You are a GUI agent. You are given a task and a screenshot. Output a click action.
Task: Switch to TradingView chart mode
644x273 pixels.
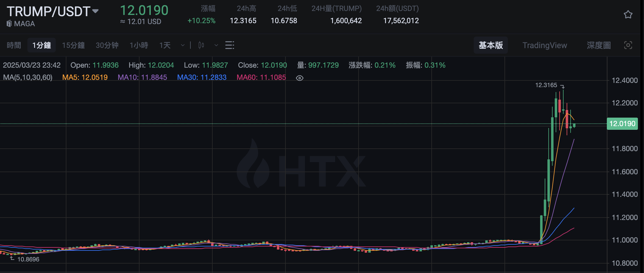point(545,45)
